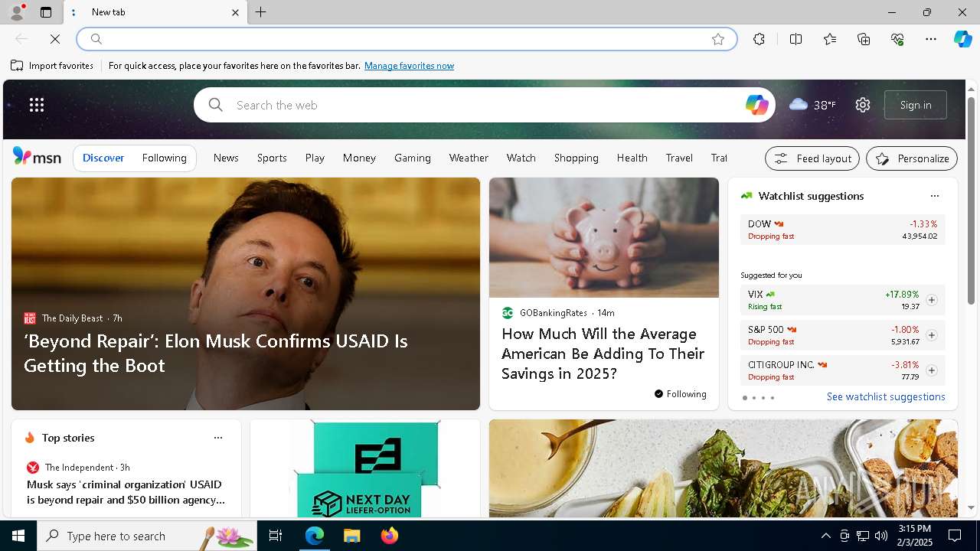This screenshot has width=980, height=551.
Task: Open the notification center
Action: pyautogui.click(x=955, y=536)
